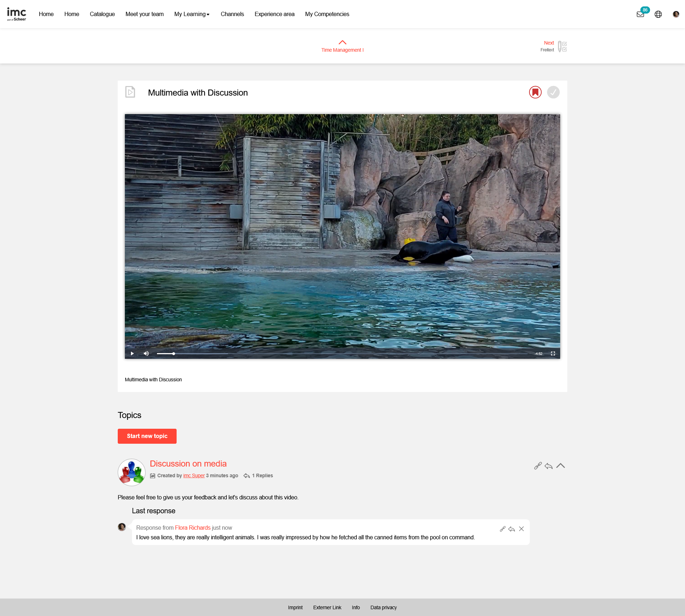685x616 pixels.
Task: Switch to the Channels section
Action: click(x=232, y=14)
